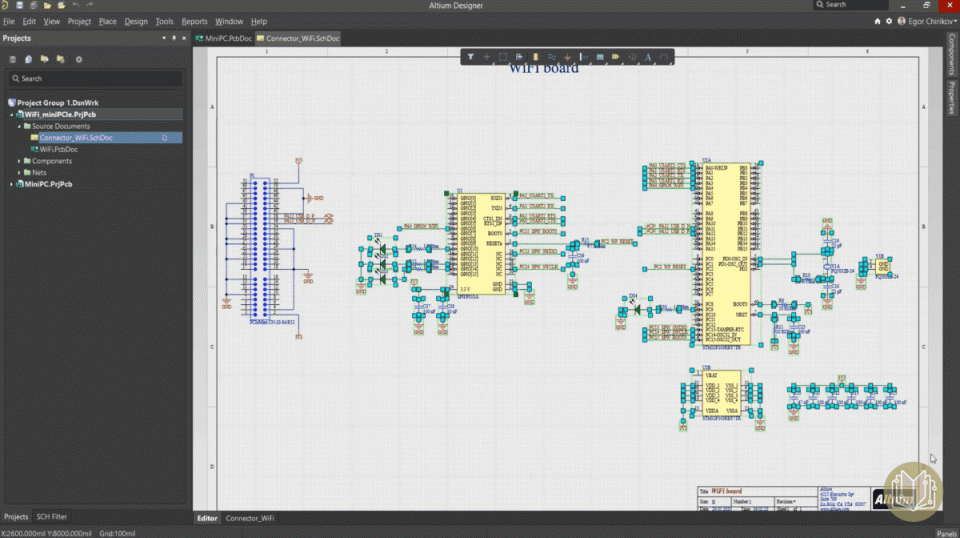Switch to the MiniPC.PcbDoc tab

[228, 38]
